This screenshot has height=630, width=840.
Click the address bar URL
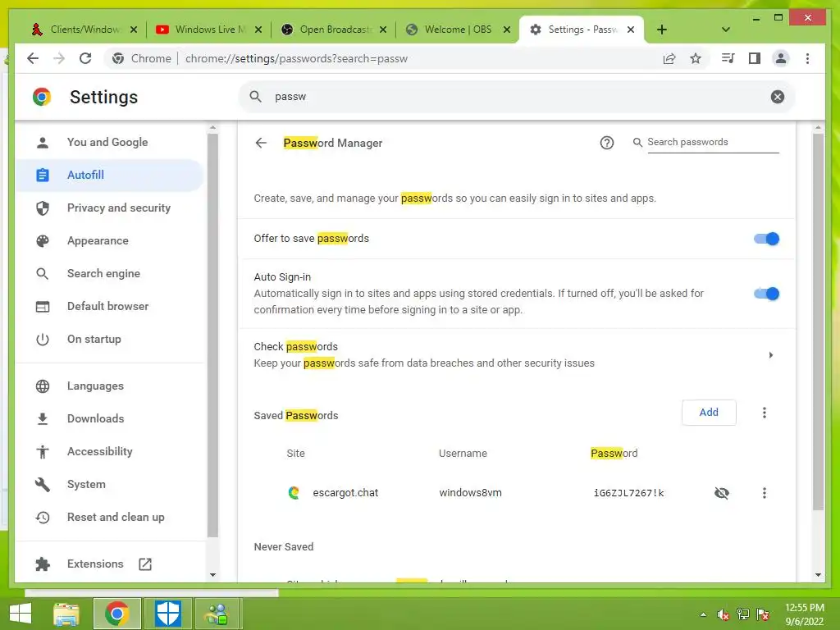(x=296, y=58)
